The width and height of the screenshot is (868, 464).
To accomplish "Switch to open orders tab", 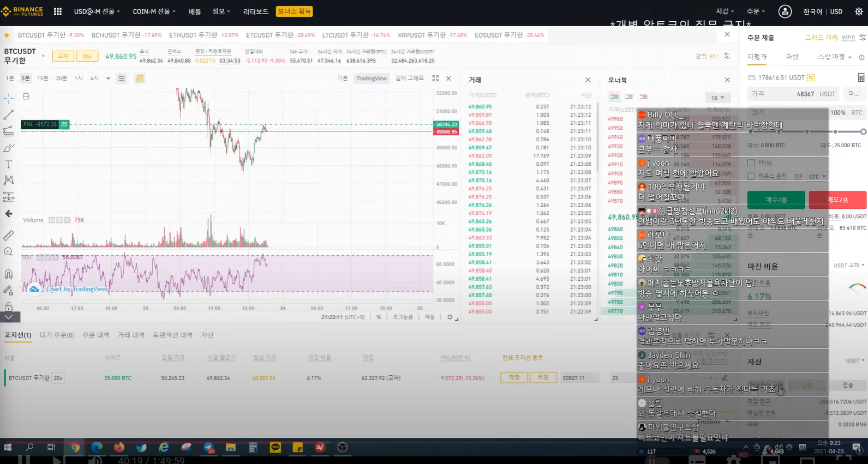I will point(57,335).
